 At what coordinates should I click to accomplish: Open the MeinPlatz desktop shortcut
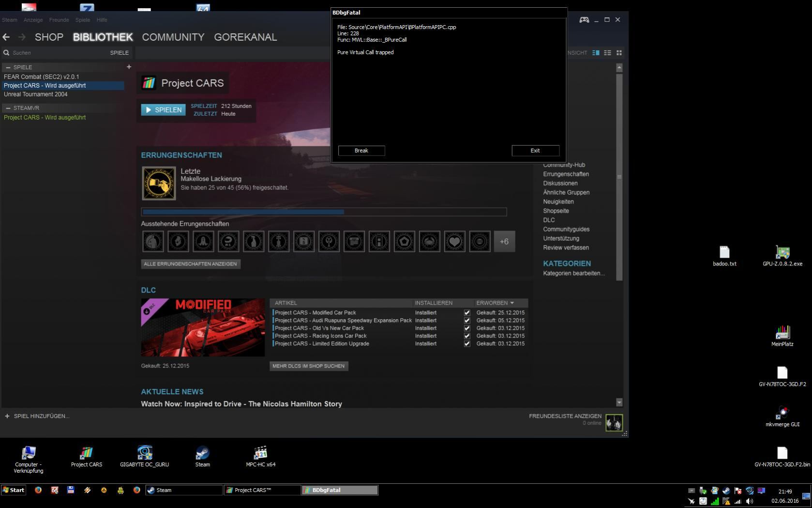click(x=782, y=336)
